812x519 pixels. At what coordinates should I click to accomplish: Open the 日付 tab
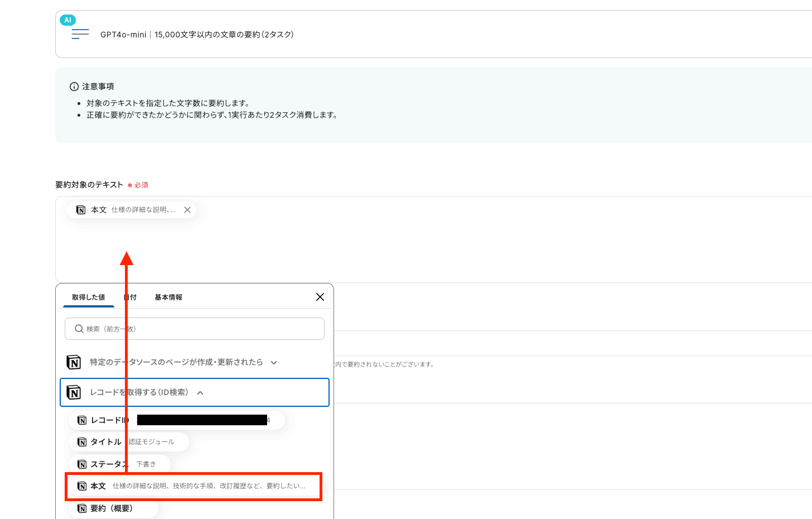tap(130, 297)
